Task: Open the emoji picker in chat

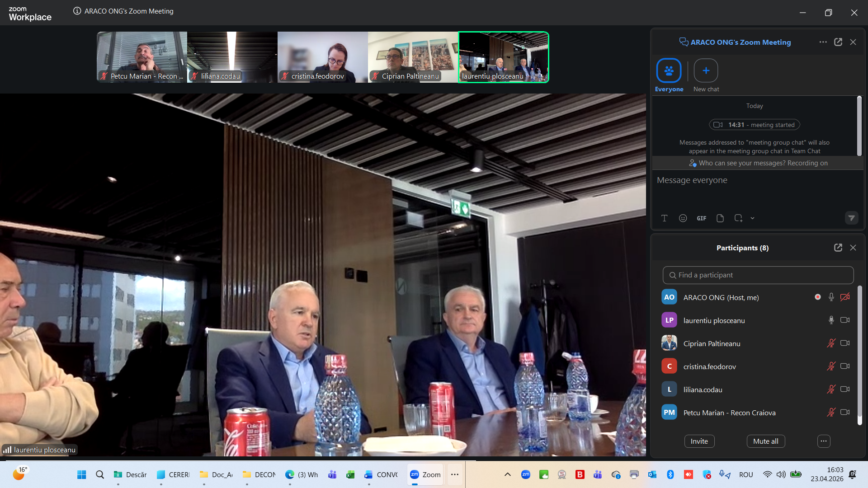Action: coord(683,218)
